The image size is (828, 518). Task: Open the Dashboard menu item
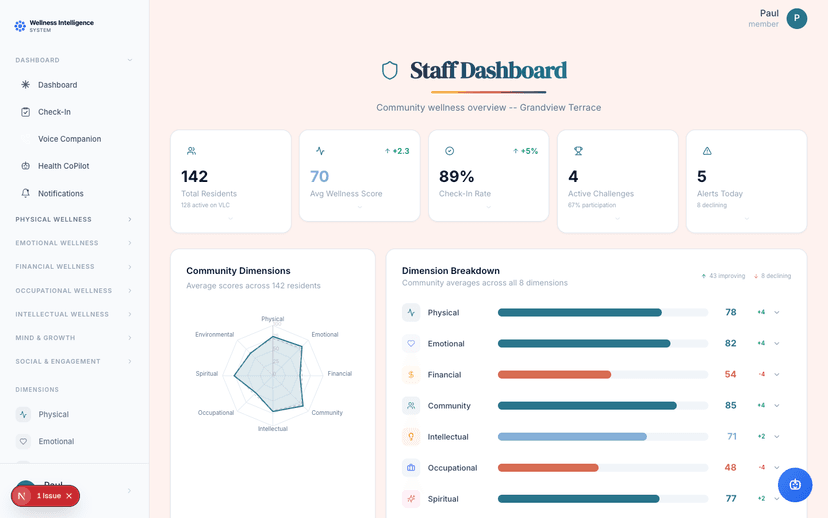[x=74, y=84]
